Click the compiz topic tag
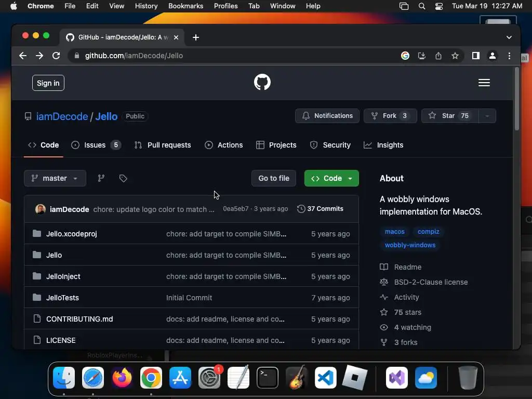The width and height of the screenshot is (532, 399). 428,231
